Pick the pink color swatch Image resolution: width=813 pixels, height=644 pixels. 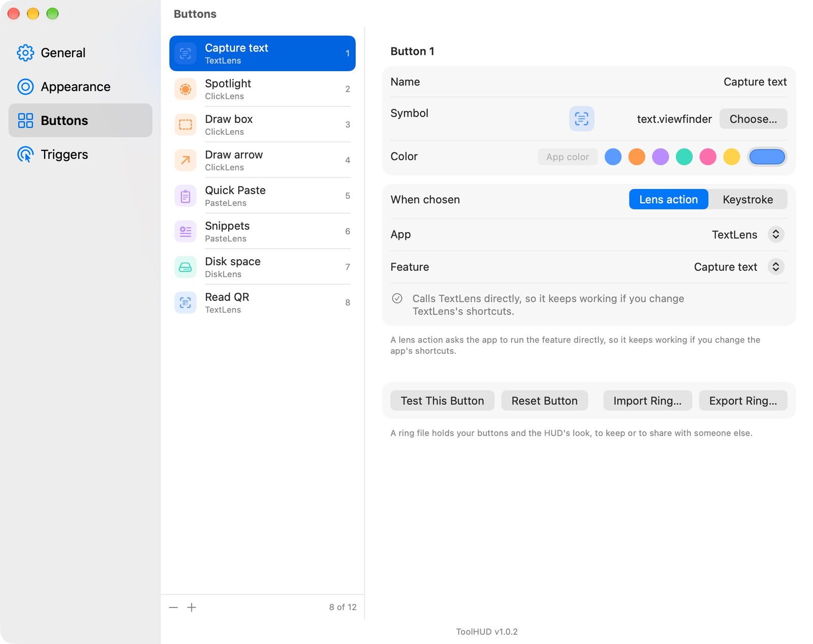tap(708, 157)
